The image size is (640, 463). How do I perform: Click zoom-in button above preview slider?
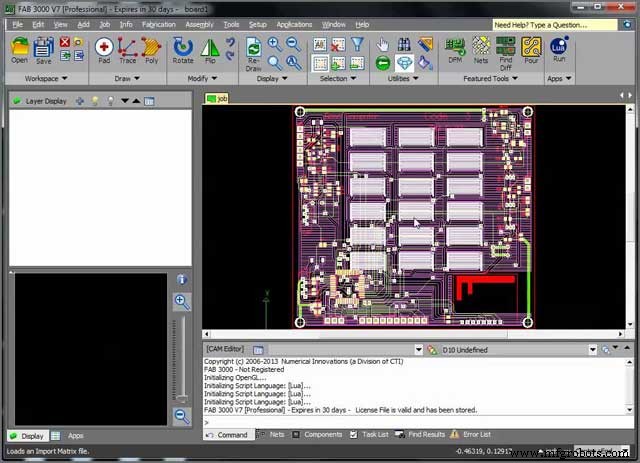[182, 302]
